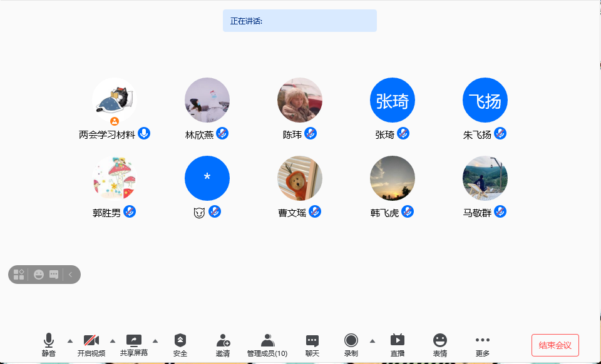Screen dimensions: 601x364
Task: Toggle muted mic icon of 马敬群
Action: 500,211
